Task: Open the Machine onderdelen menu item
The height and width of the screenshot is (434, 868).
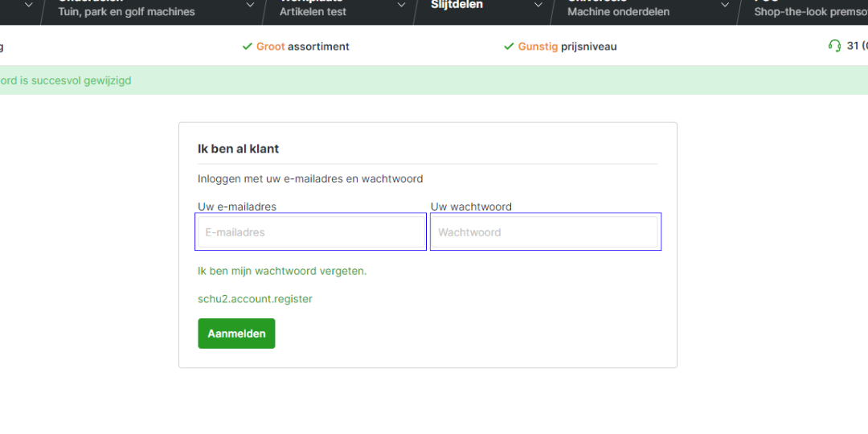Action: click(x=618, y=11)
